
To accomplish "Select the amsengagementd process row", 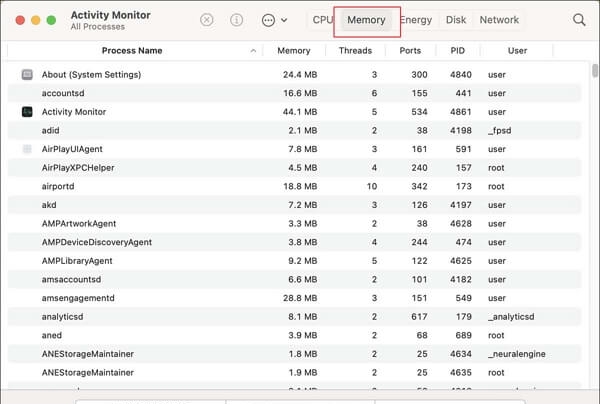I will (300, 298).
